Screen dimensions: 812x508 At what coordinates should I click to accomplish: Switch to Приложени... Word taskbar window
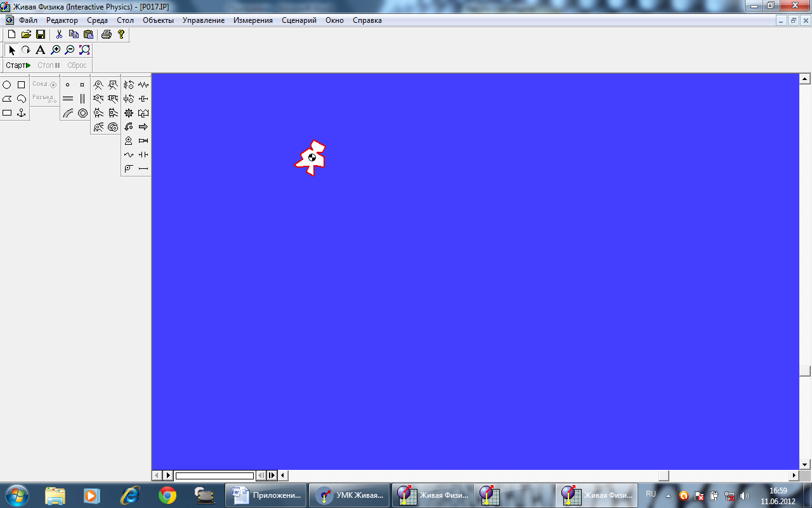point(266,495)
